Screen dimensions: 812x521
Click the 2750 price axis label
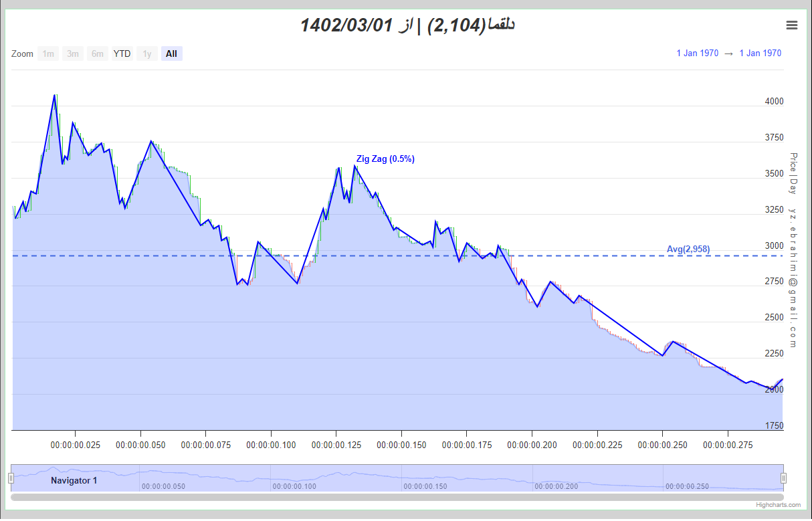(775, 282)
